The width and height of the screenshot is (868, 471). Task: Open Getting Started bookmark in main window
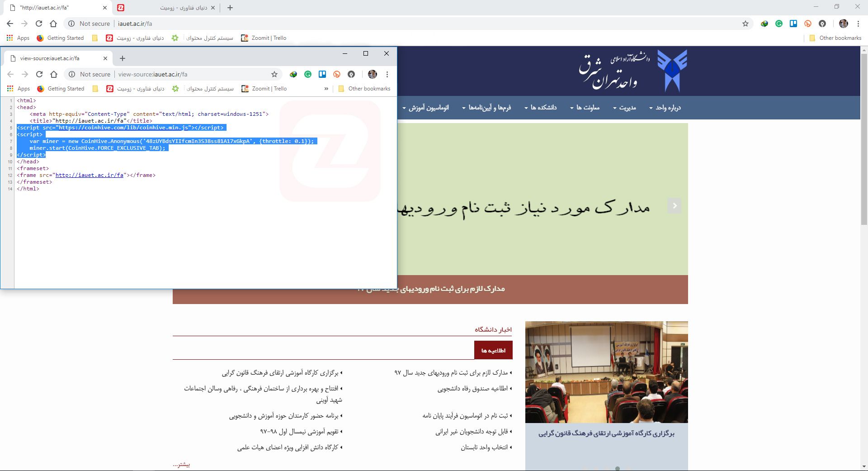coord(60,38)
